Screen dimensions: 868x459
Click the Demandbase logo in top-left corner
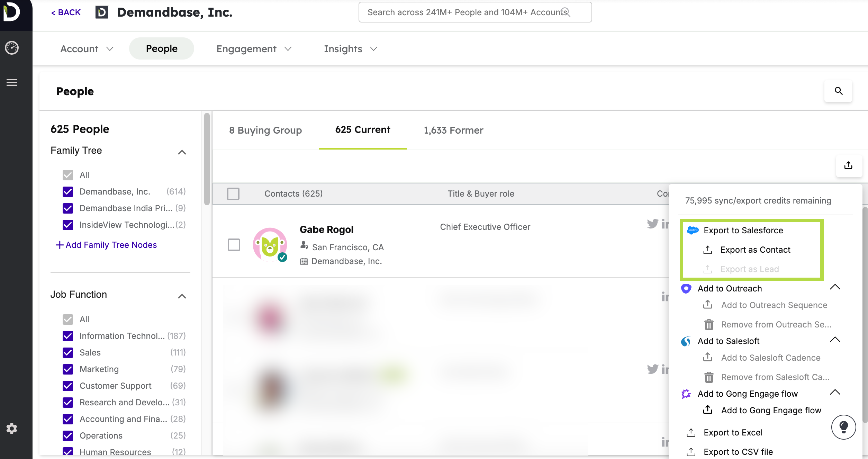pos(12,12)
